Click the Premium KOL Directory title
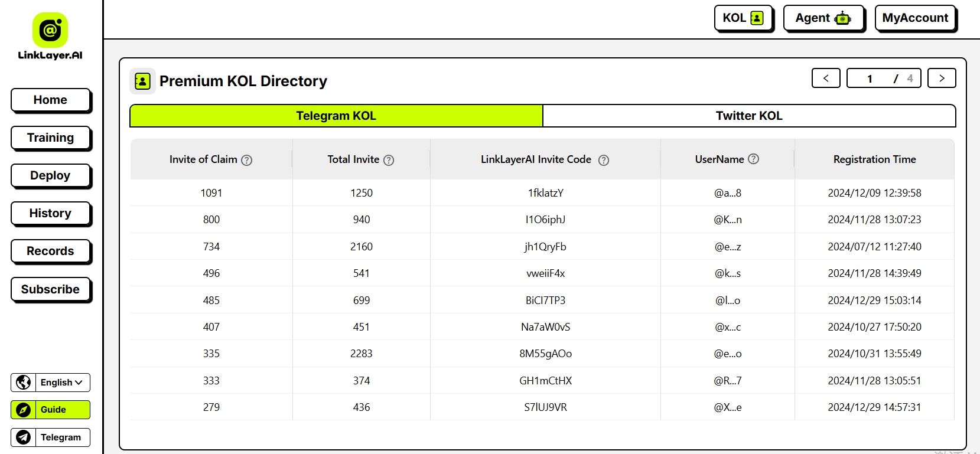 click(x=243, y=81)
